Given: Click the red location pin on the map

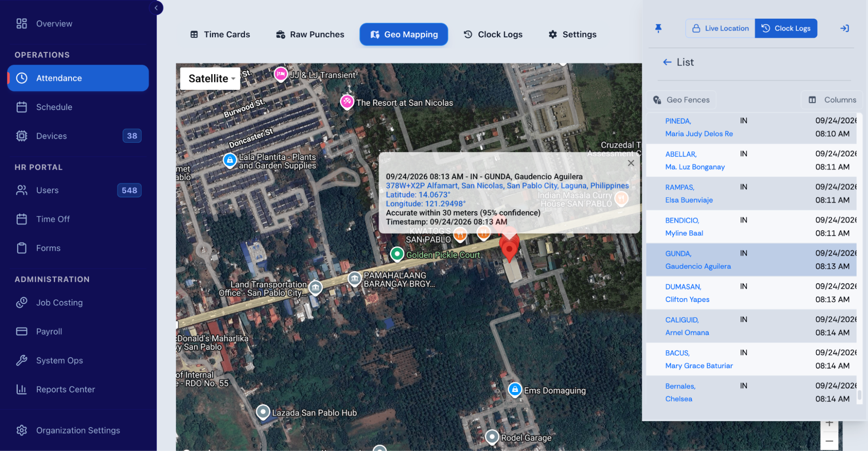Looking at the screenshot, I should tap(509, 250).
